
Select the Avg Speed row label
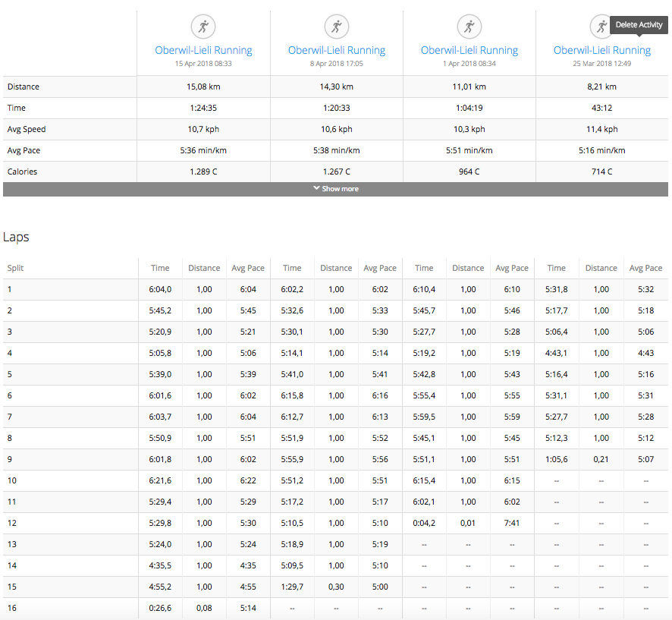point(27,129)
